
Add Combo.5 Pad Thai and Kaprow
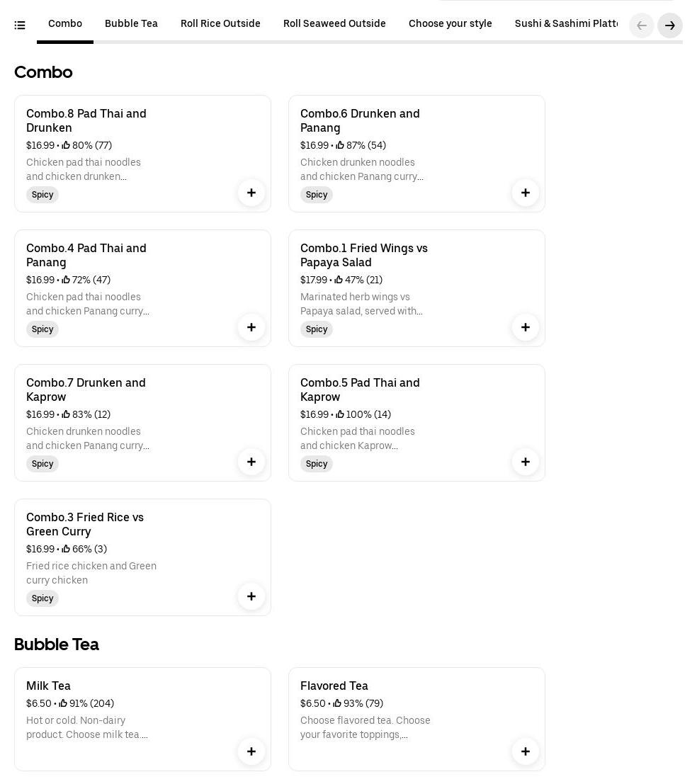click(526, 462)
